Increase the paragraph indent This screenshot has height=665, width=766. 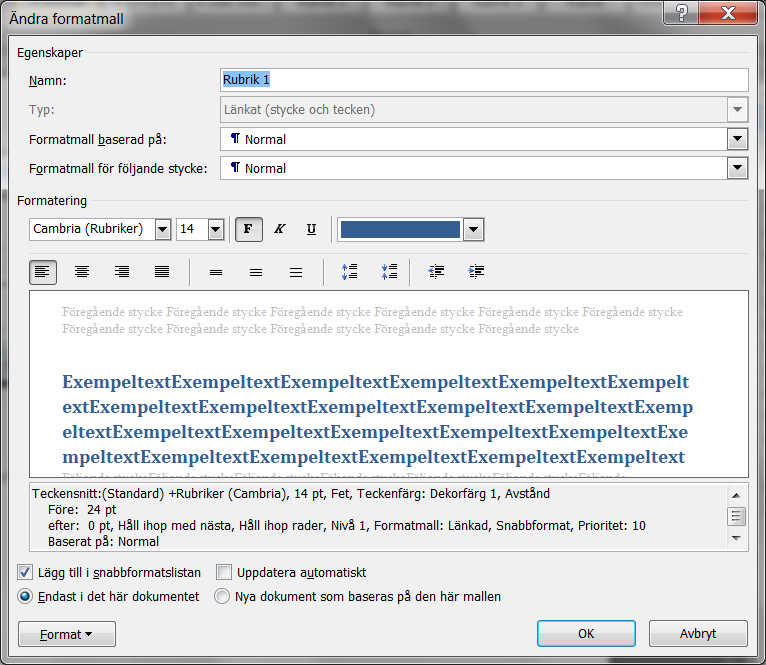[476, 272]
